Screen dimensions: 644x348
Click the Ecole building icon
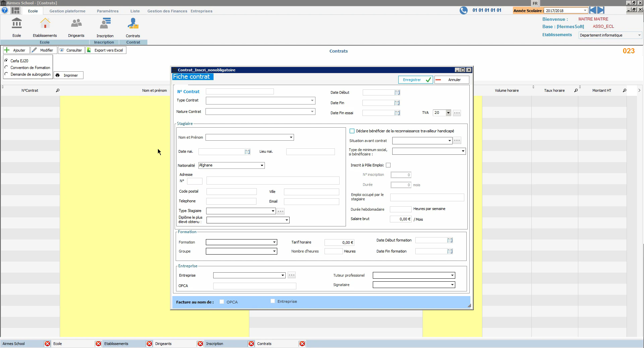point(17,23)
